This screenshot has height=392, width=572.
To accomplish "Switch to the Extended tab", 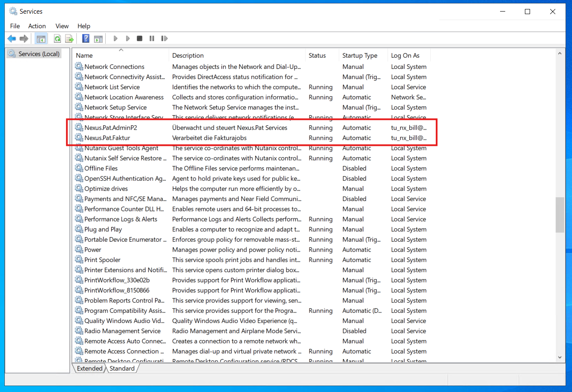I will point(89,368).
